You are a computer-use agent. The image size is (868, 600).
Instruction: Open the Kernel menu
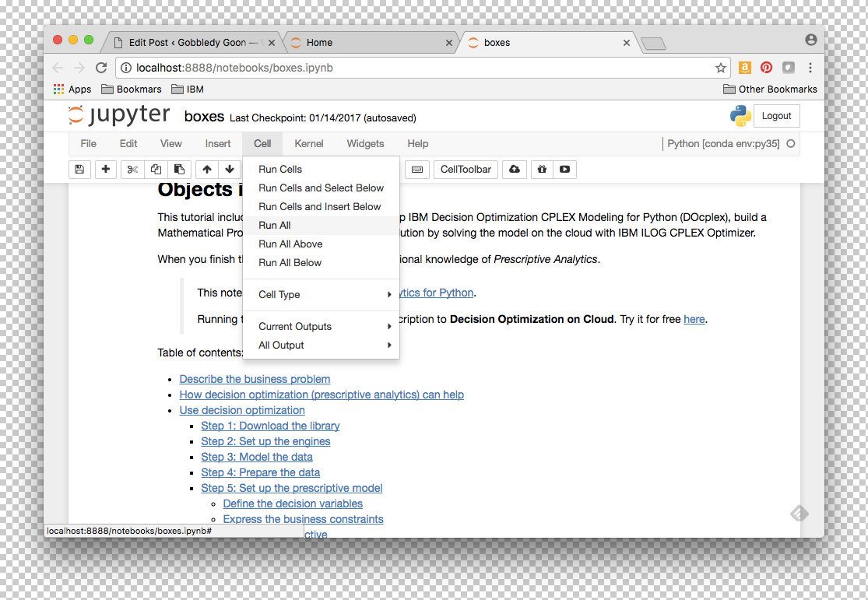(x=309, y=143)
